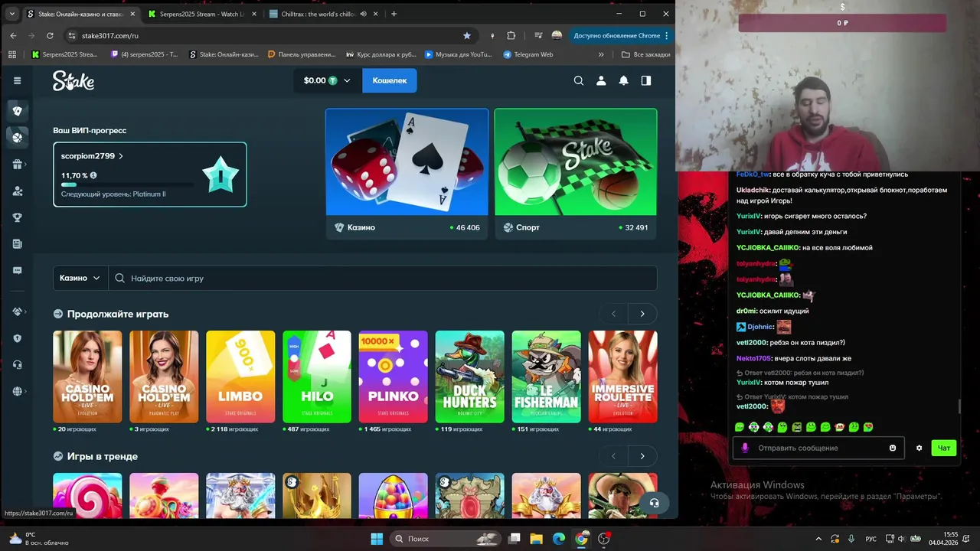Toggle the side panel icon in header
The width and height of the screenshot is (980, 551).
(646, 80)
